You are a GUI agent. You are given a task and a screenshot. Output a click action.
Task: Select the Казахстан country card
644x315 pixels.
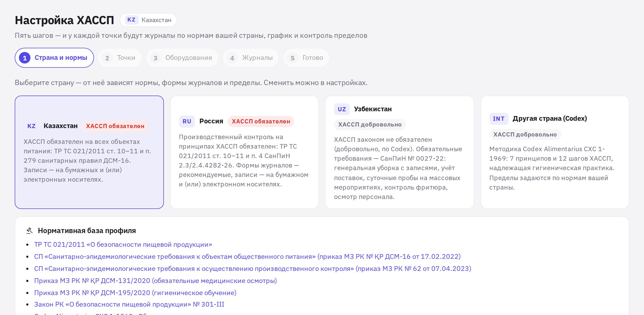pos(89,152)
